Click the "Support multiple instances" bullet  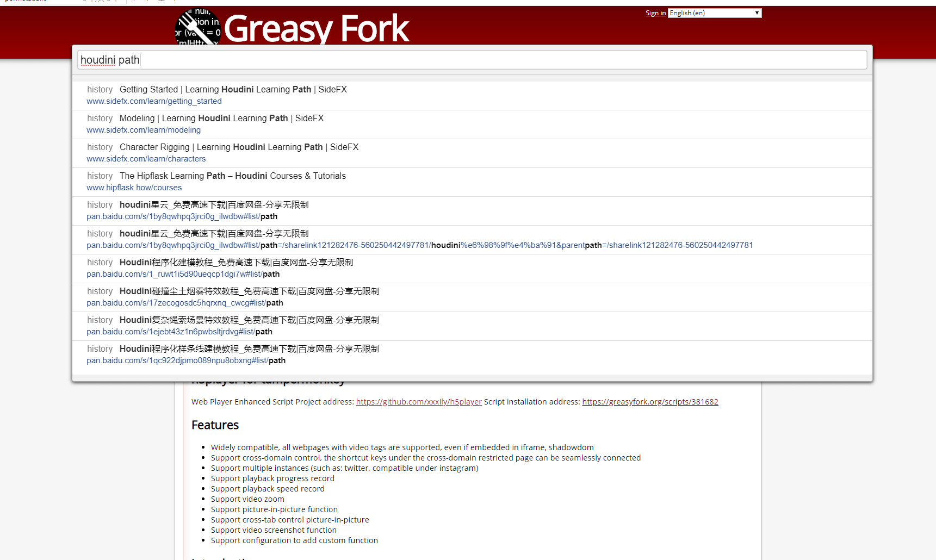coord(345,468)
